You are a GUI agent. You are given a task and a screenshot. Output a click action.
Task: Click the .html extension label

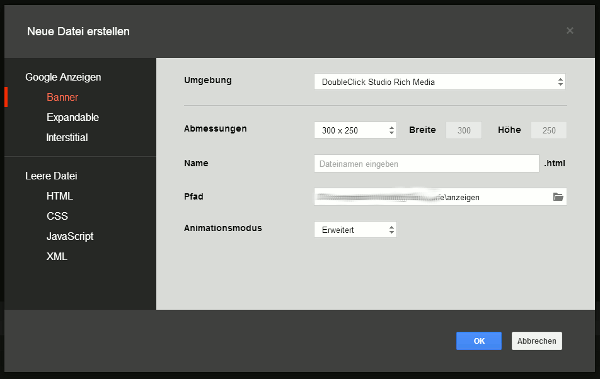[x=554, y=163]
